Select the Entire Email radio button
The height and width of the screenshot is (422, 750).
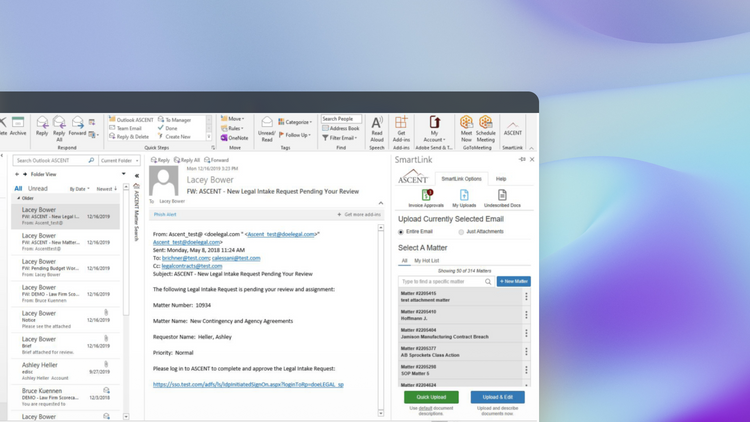pyautogui.click(x=401, y=232)
